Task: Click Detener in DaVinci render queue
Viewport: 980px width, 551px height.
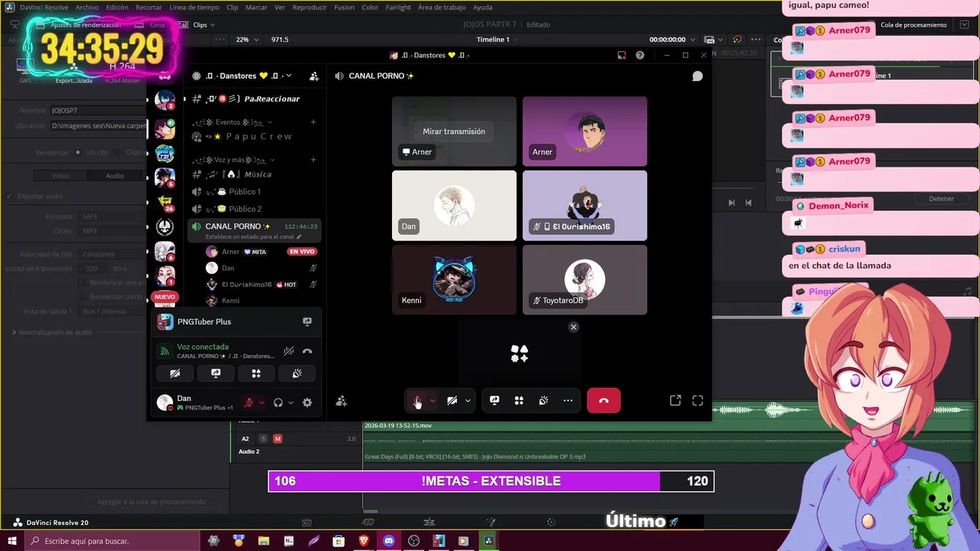Action: pos(942,198)
